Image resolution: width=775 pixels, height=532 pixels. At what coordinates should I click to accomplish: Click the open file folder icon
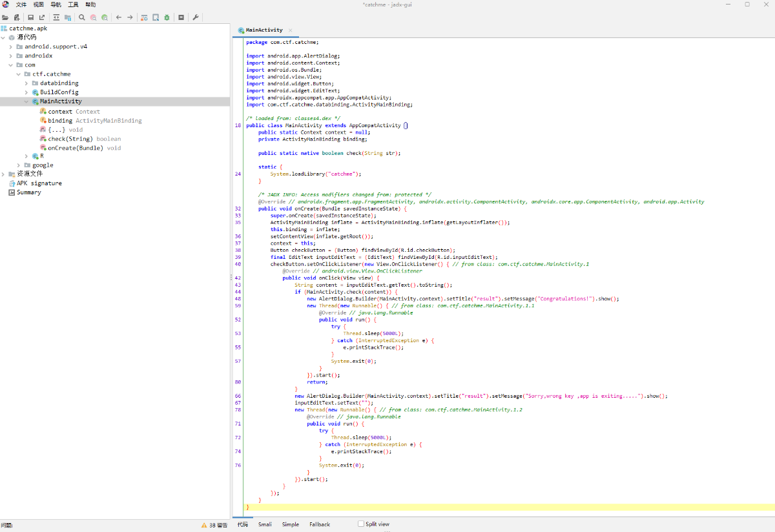coord(5,17)
